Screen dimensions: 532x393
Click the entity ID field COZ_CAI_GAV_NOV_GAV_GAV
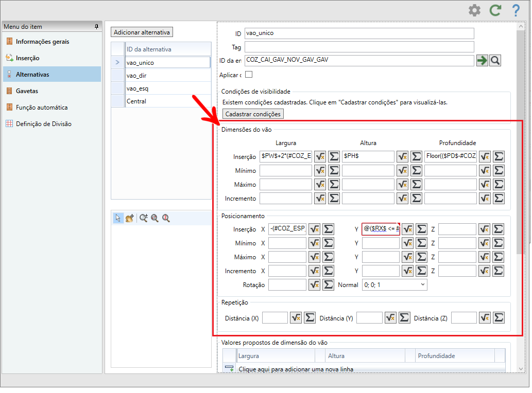click(359, 60)
